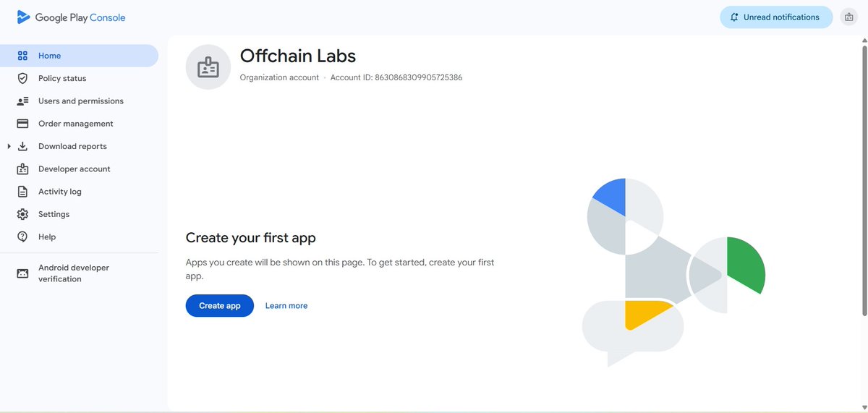The width and height of the screenshot is (868, 413).
Task: Click the Settings gear icon
Action: point(22,214)
